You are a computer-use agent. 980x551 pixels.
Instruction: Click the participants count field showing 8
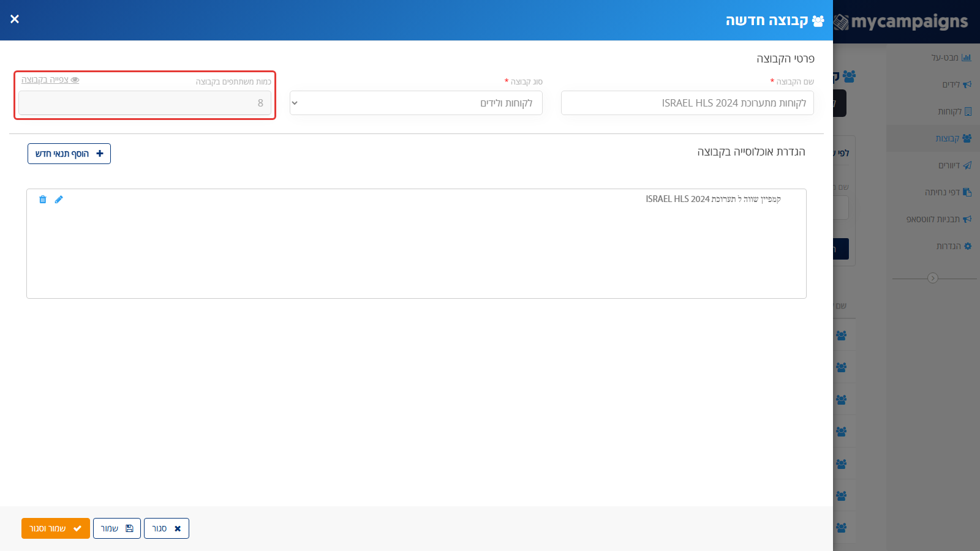145,103
